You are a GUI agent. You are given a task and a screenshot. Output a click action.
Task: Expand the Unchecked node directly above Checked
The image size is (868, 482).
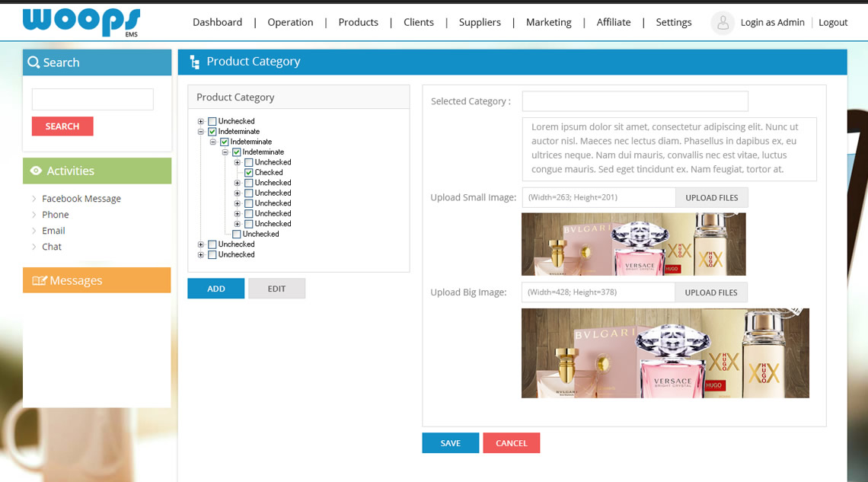(x=238, y=162)
